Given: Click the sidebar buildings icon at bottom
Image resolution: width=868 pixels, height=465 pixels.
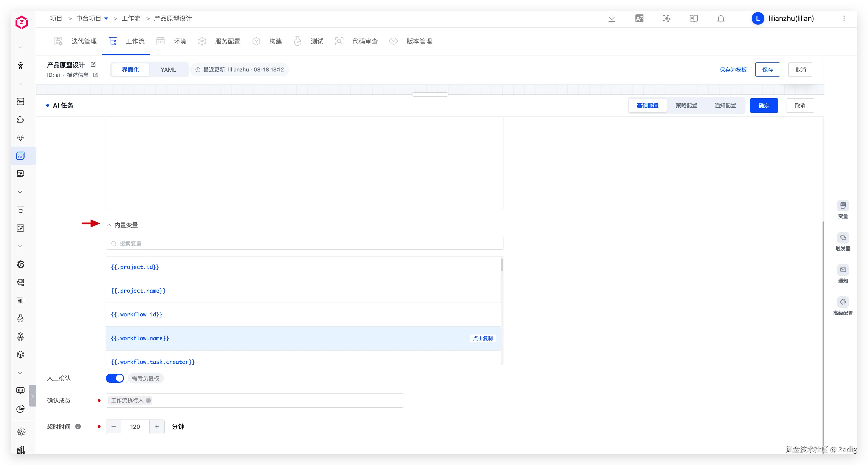Looking at the screenshot, I should (21, 449).
